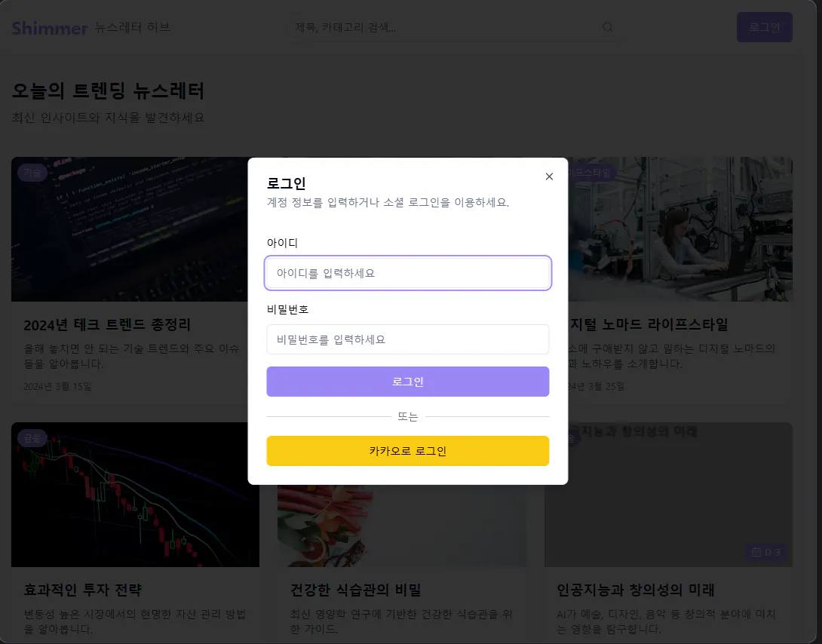Open the stock chart thumbnail of 투자 전략 card

click(135, 495)
